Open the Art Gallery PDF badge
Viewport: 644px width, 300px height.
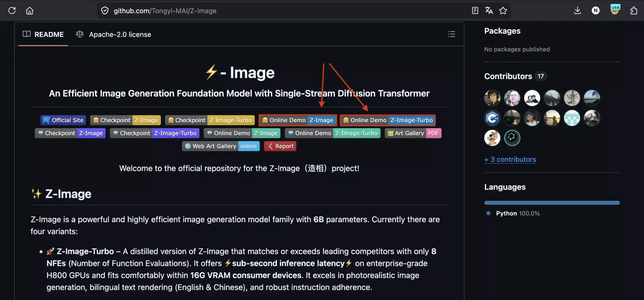point(413,133)
